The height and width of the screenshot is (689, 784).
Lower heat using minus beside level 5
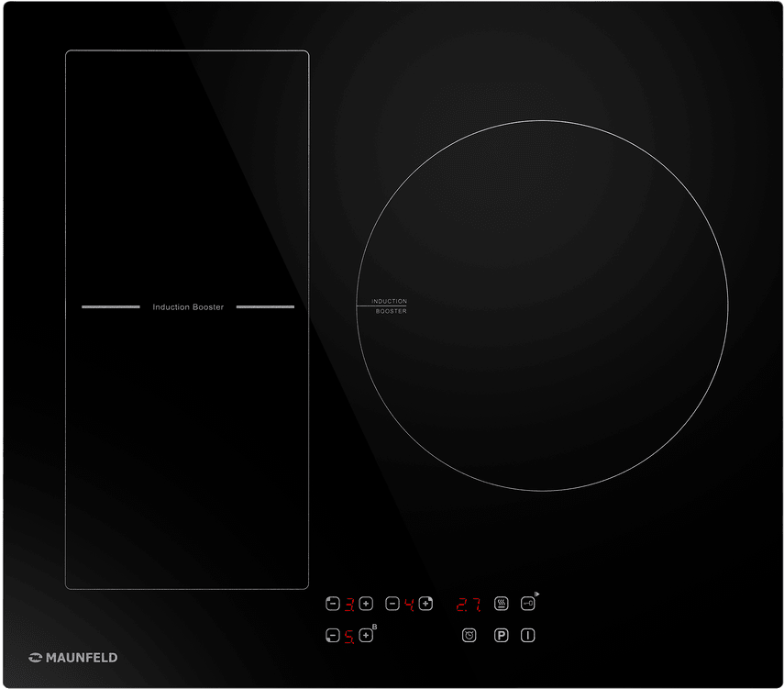point(332,636)
